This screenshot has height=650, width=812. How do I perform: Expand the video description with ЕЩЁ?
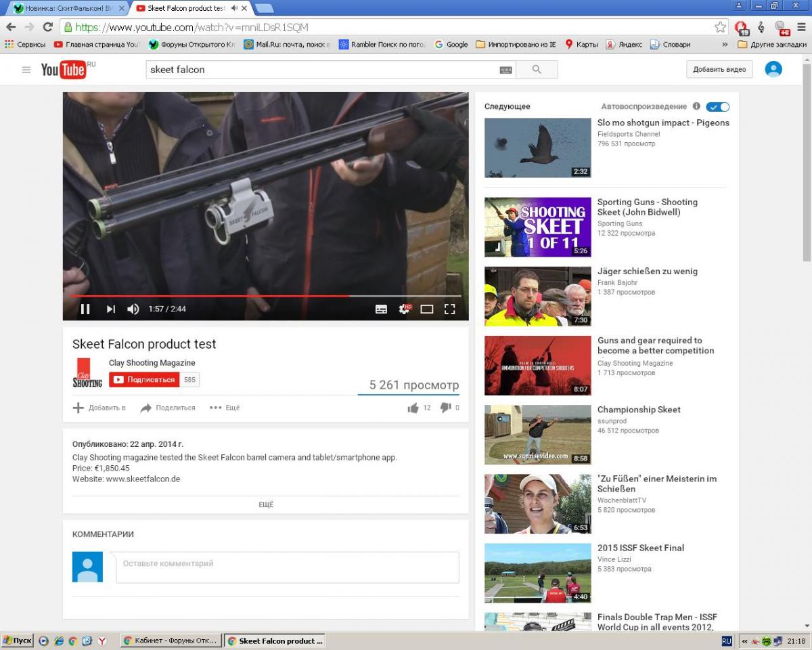point(266,504)
